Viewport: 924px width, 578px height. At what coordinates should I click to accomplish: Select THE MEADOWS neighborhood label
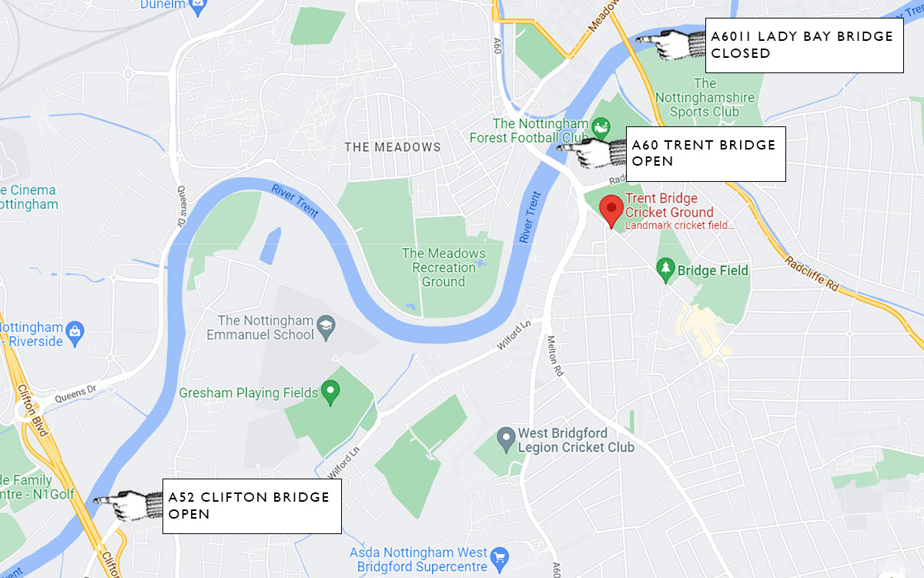pyautogui.click(x=393, y=147)
